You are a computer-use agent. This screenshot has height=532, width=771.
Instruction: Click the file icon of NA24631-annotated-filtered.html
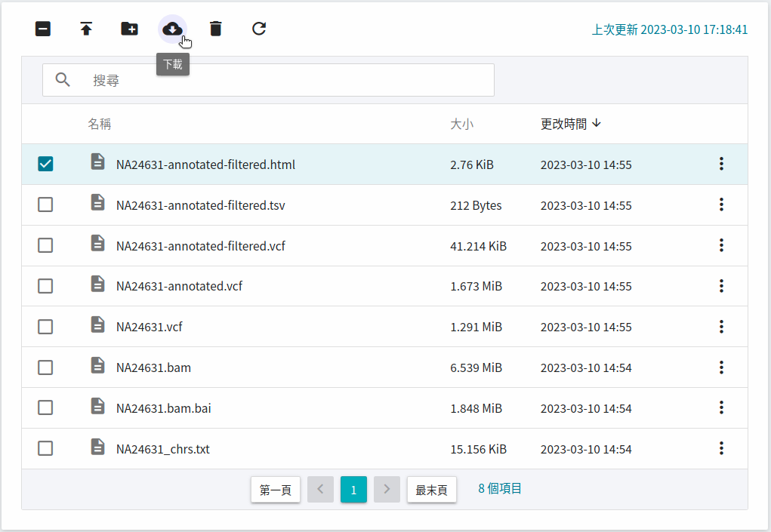(x=98, y=161)
